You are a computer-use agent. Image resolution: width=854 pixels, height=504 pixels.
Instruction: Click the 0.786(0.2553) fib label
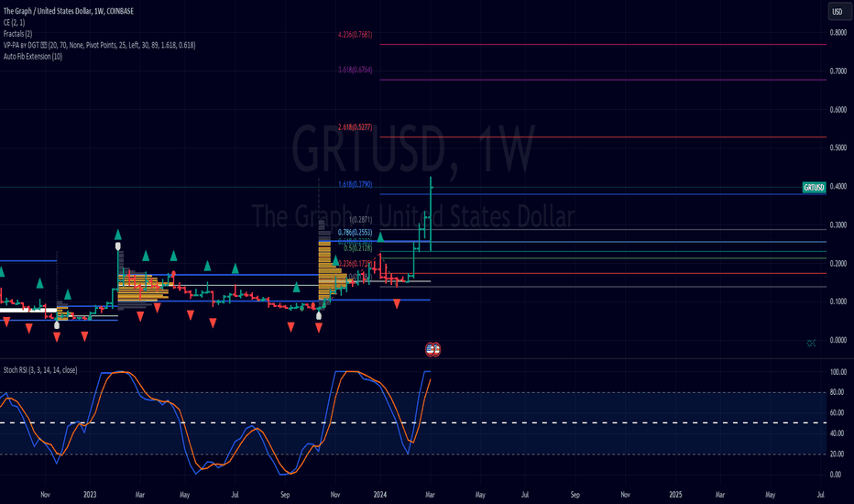tap(356, 233)
